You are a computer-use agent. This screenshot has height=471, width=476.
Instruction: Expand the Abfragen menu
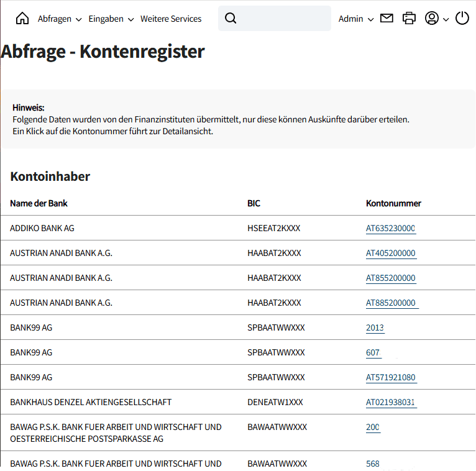click(60, 19)
